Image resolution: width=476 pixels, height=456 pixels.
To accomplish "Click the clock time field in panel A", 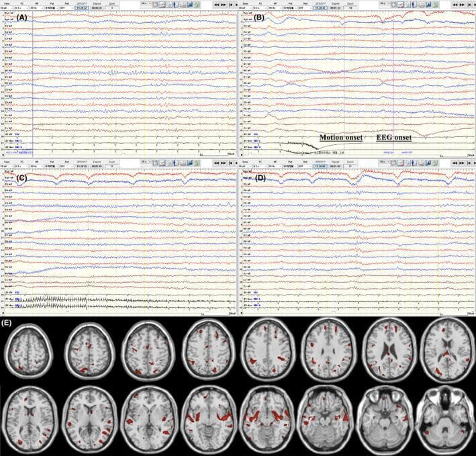I will click(x=82, y=7).
